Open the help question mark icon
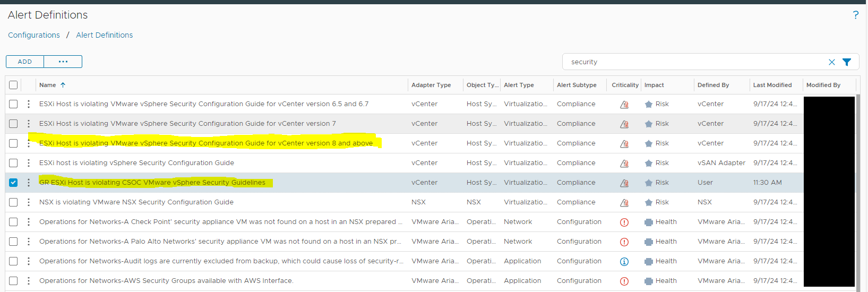This screenshot has height=292, width=868. tap(855, 15)
